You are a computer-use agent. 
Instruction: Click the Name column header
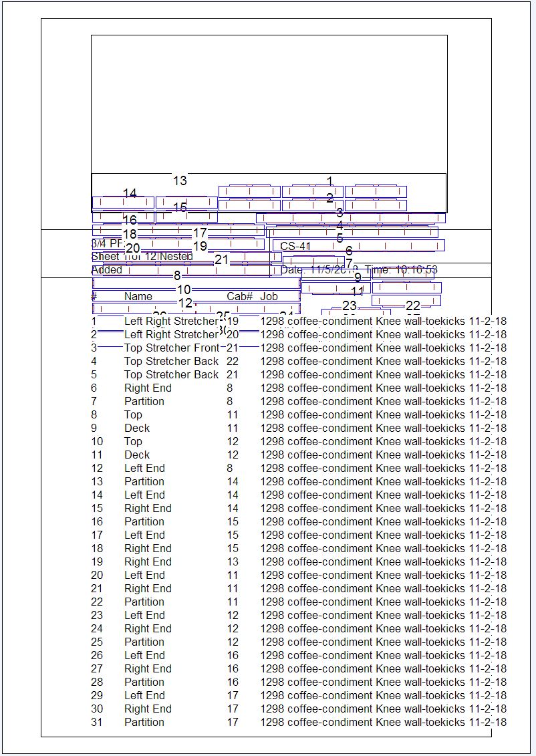point(138,296)
